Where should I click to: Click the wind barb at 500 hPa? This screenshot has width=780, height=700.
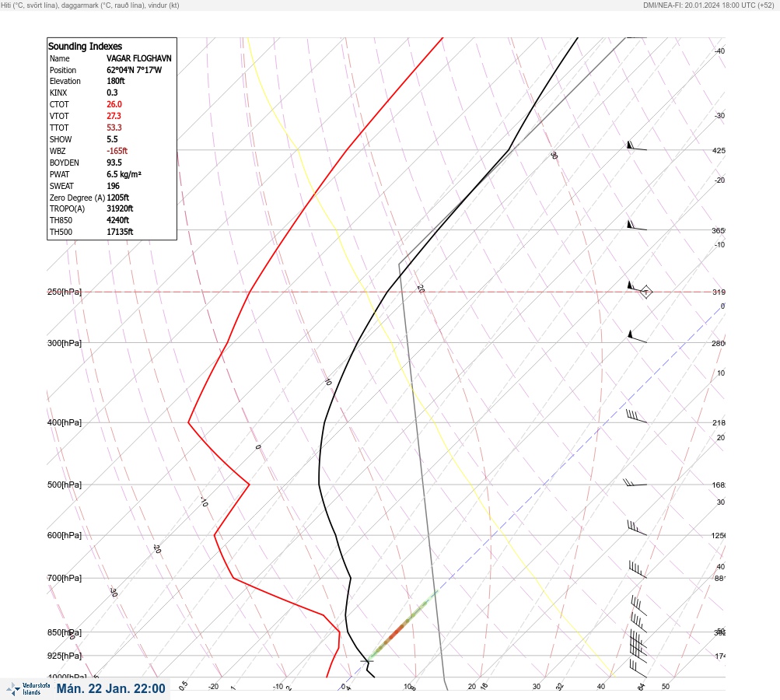(x=635, y=482)
